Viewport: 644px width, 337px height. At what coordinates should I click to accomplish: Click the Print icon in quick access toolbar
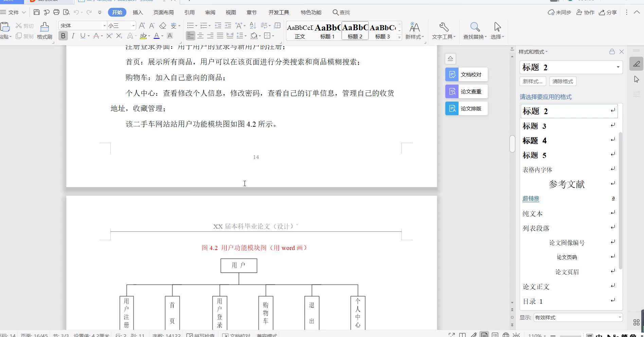click(56, 12)
